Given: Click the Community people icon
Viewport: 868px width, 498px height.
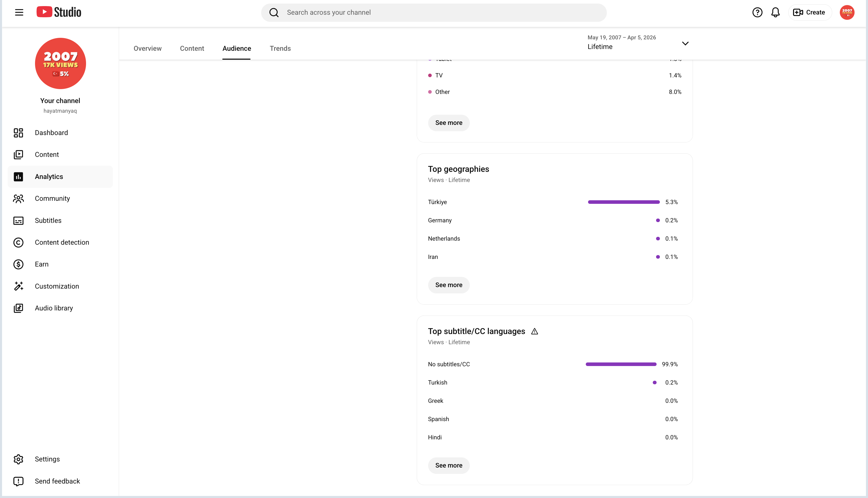Looking at the screenshot, I should 19,198.
